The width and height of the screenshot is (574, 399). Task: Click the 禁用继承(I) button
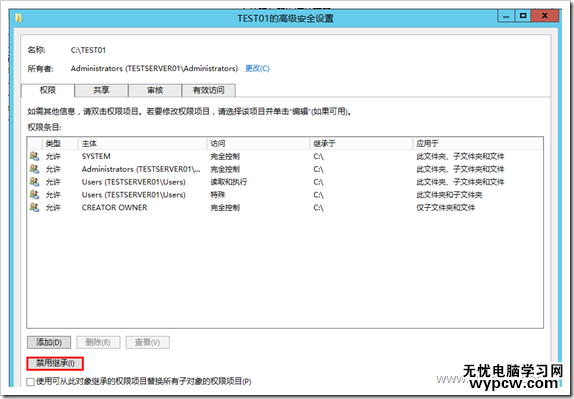(x=55, y=363)
